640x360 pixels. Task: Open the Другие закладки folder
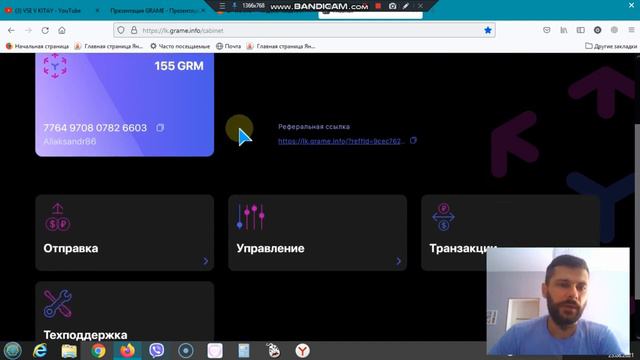click(611, 46)
